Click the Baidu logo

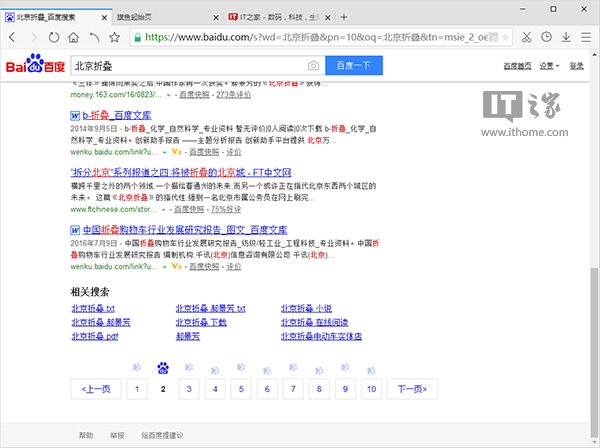[33, 66]
